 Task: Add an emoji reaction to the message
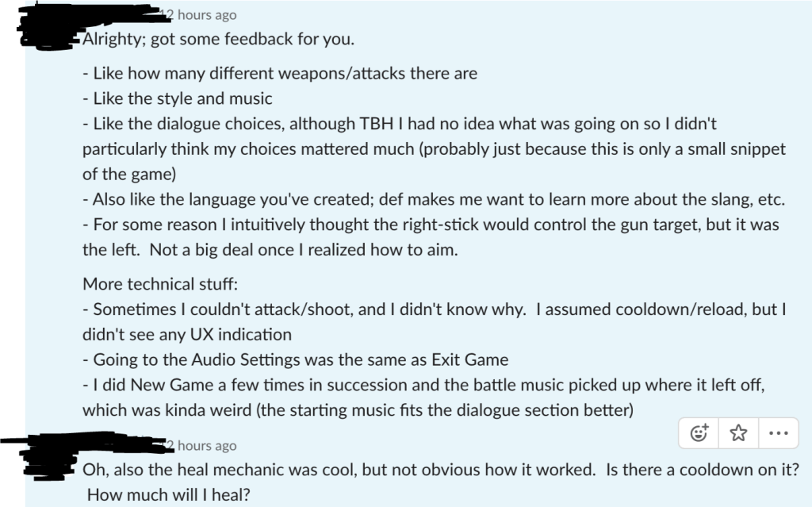[699, 432]
